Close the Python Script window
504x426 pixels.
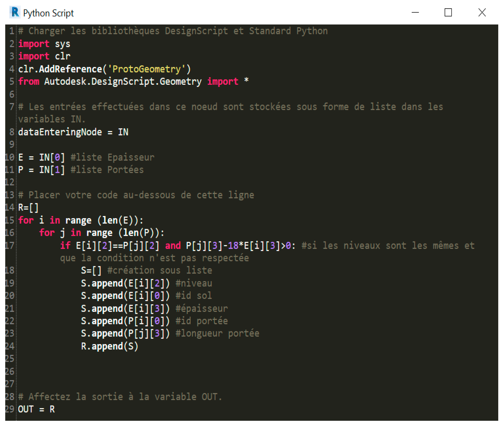coord(482,12)
